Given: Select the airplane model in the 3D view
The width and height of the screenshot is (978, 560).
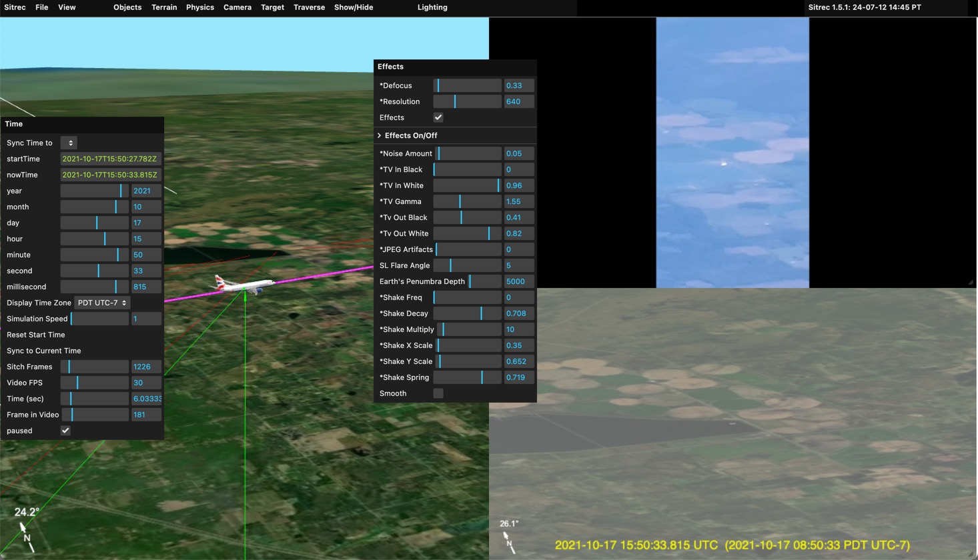Looking at the screenshot, I should (x=245, y=285).
